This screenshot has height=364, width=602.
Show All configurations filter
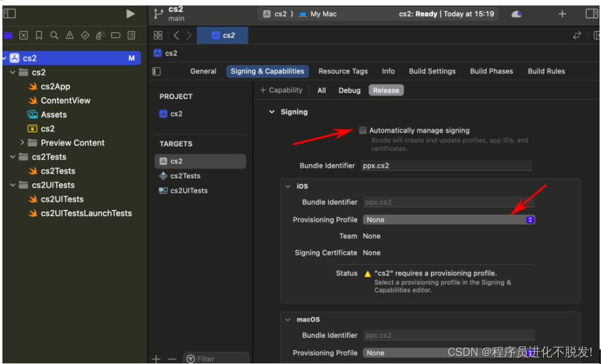tap(321, 91)
